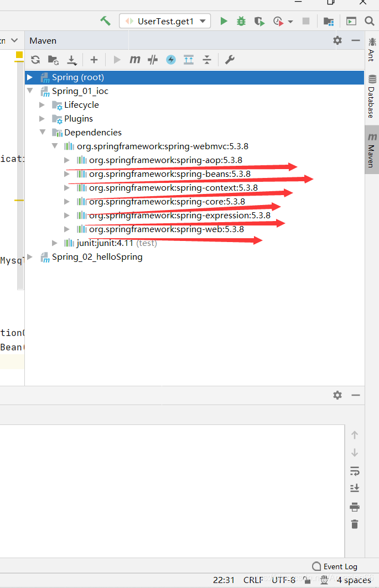Hide the Maven panel with minus icon
Viewport: 379px width, 588px height.
point(355,40)
